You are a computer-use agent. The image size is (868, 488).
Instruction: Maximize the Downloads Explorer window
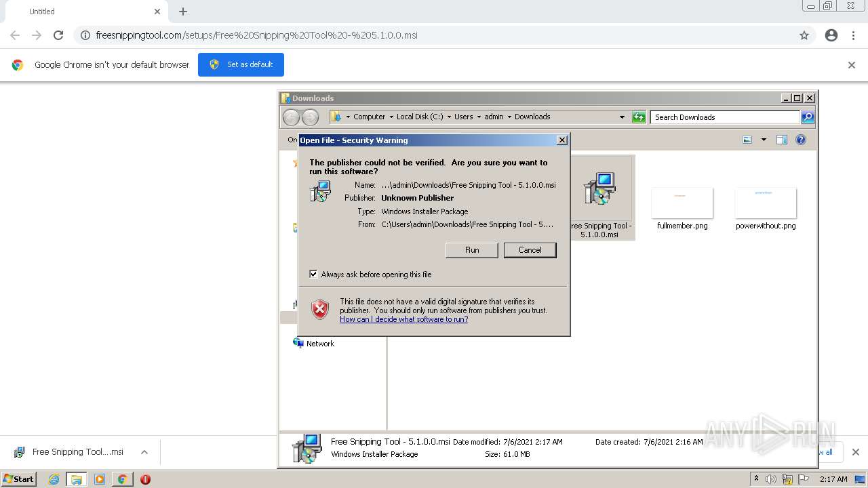(x=797, y=98)
